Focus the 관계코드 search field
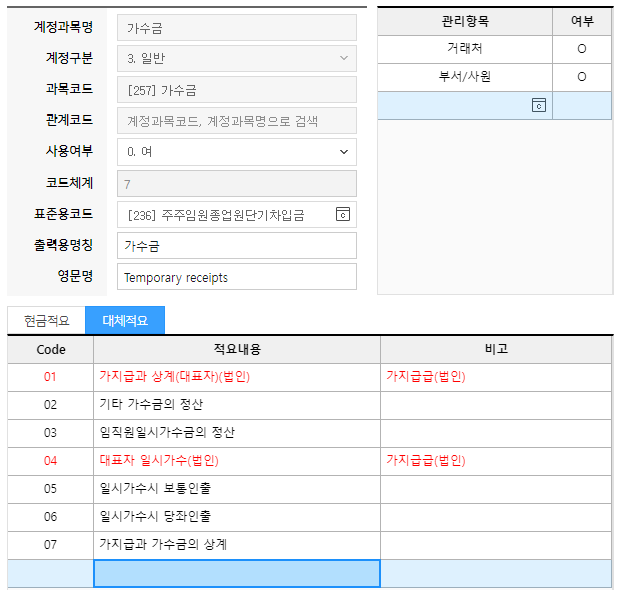Viewport: 617px width, 590px height. tap(237, 121)
